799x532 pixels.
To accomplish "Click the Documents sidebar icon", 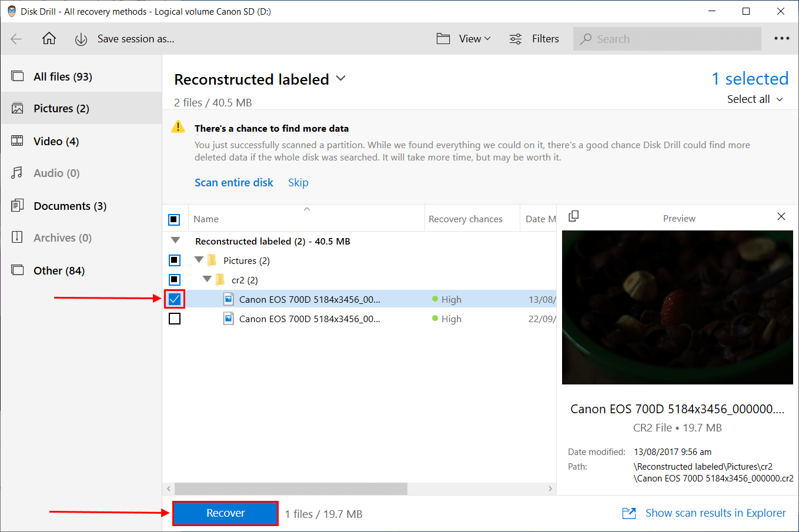I will point(18,205).
